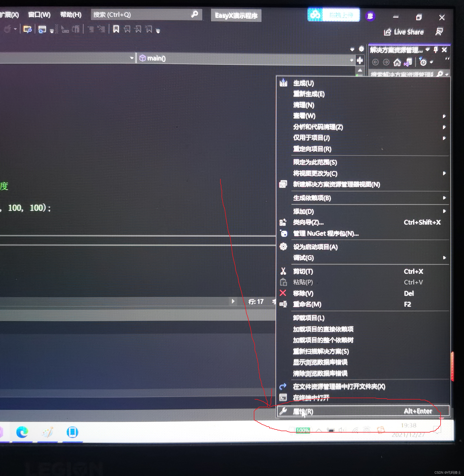
Task: Click the user account avatar icon
Action: (370, 16)
